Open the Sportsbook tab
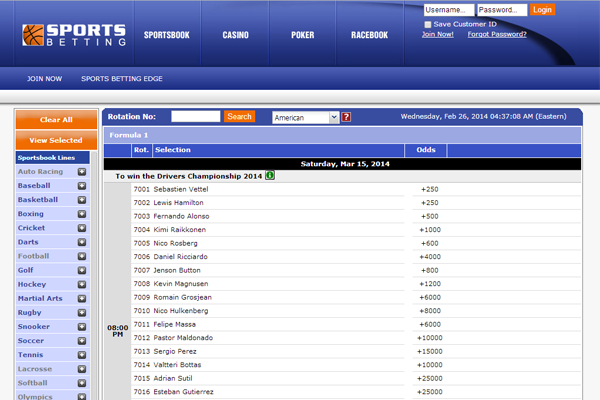The image size is (600, 400). [x=167, y=35]
